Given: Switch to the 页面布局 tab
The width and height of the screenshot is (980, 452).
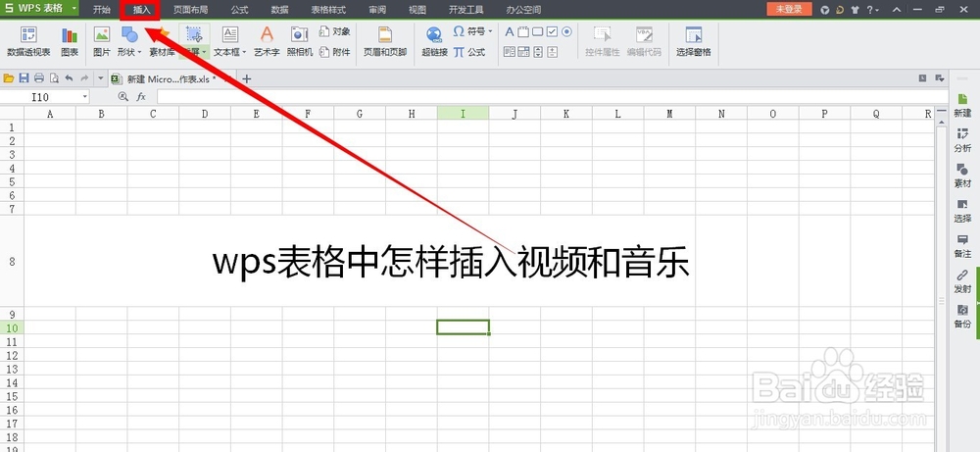Looking at the screenshot, I should click(191, 10).
